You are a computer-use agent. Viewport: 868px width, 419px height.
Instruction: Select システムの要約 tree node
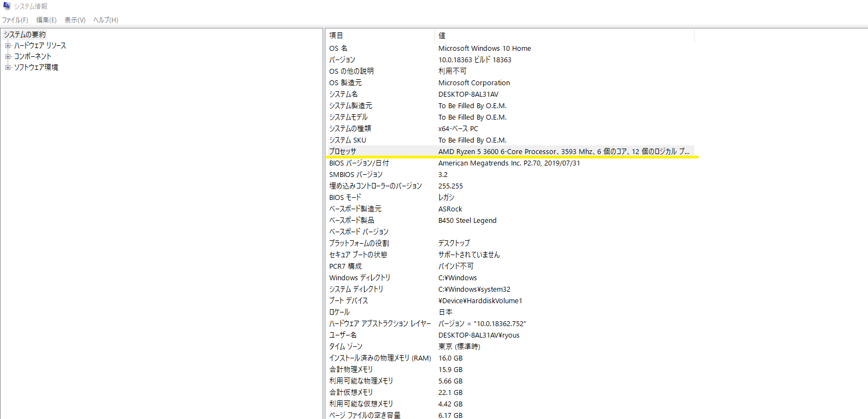[25, 34]
